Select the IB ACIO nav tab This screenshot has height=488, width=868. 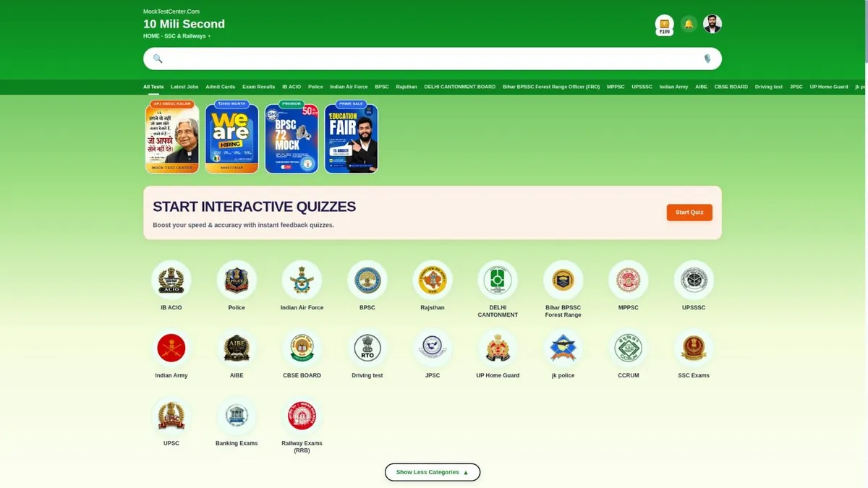pyautogui.click(x=292, y=87)
